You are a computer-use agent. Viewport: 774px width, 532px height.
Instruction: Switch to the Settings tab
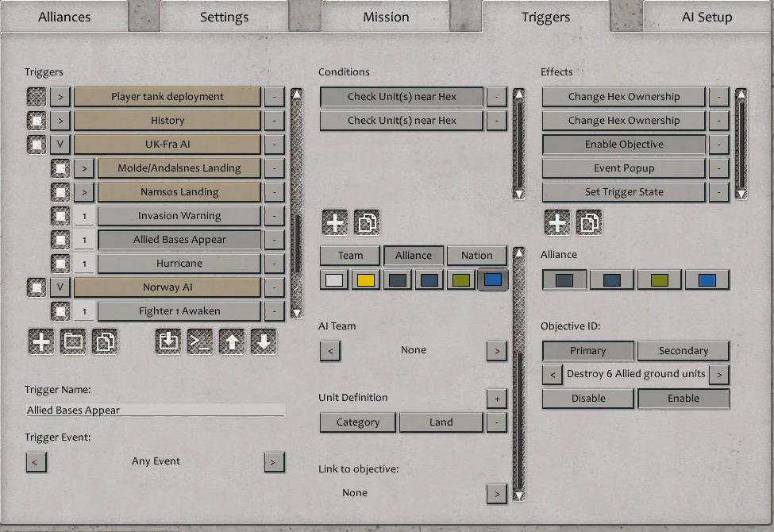pyautogui.click(x=224, y=17)
